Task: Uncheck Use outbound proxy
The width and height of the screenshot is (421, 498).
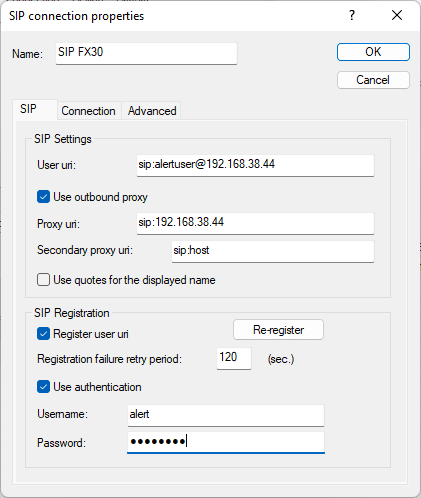Action: [43, 197]
